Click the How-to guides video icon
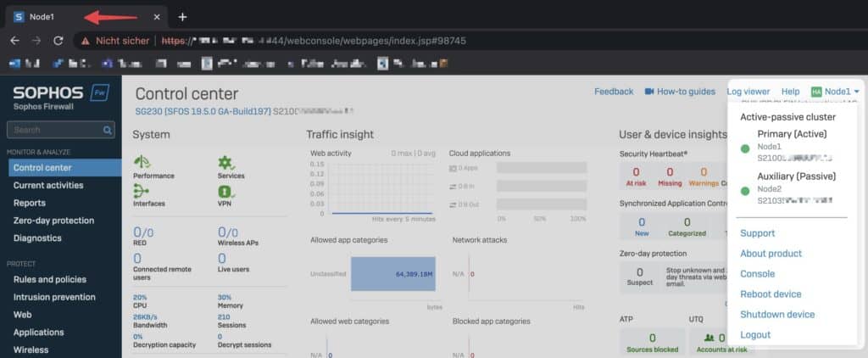 650,92
